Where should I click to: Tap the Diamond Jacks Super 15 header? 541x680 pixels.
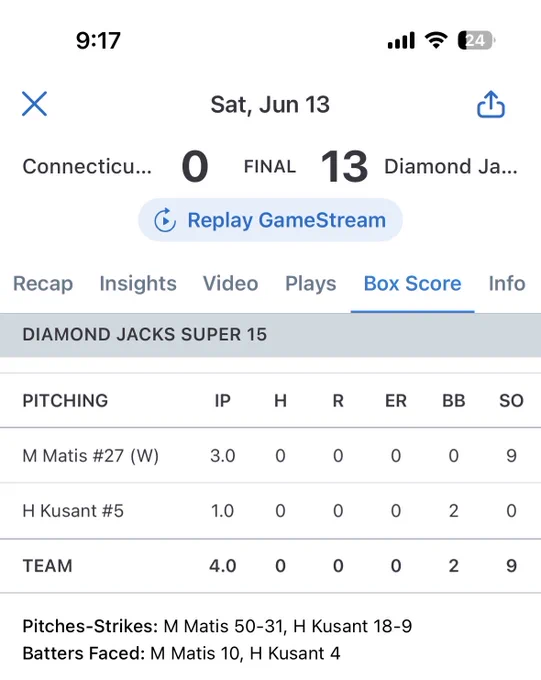point(270,335)
